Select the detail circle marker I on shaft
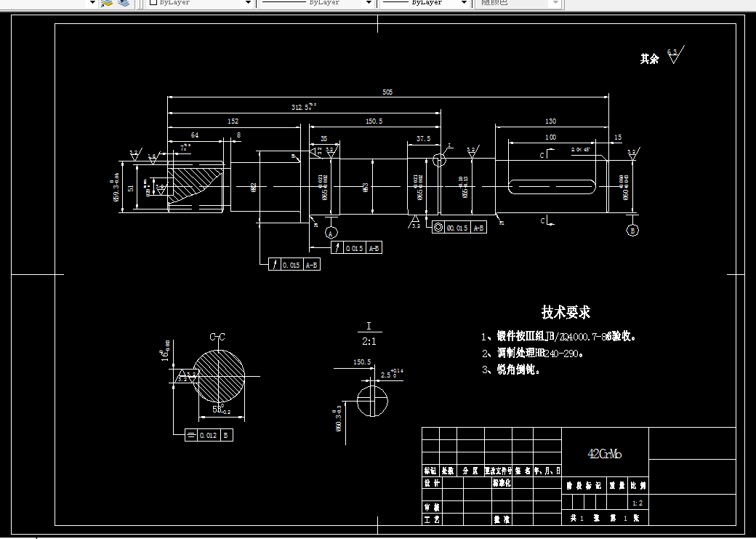This screenshot has height=539, width=756. pos(439,159)
